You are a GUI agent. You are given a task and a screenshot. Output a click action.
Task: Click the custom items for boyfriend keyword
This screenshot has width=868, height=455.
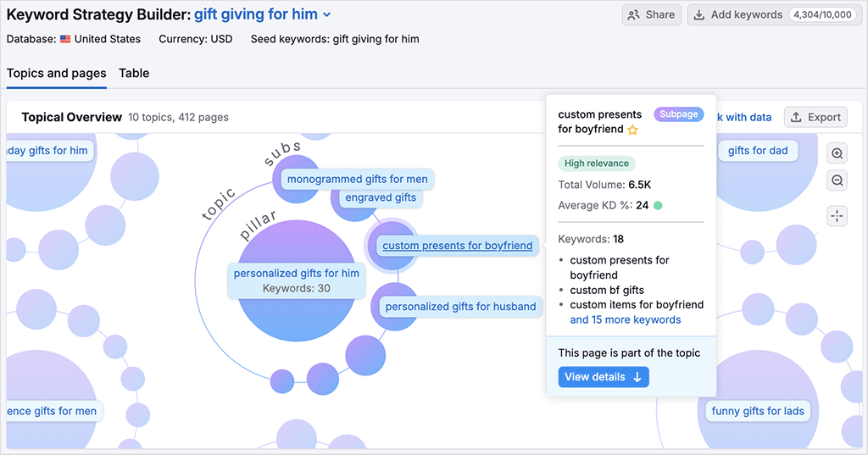(637, 305)
